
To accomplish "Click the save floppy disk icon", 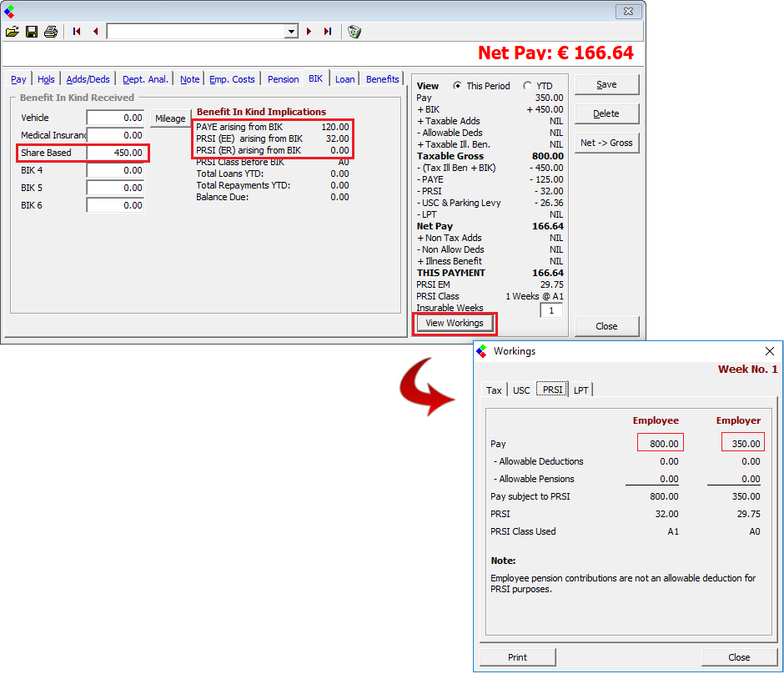I will [x=32, y=32].
